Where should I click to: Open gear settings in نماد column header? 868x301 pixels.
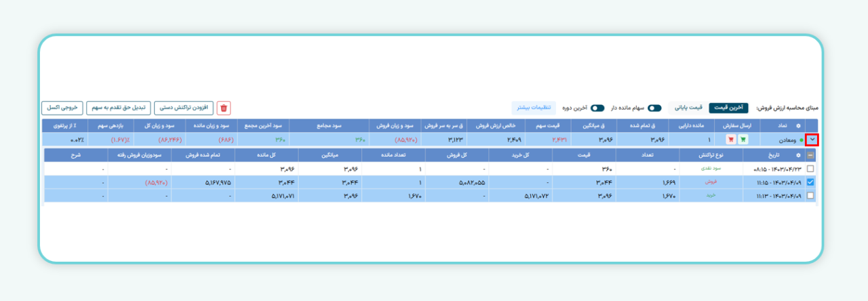798,125
